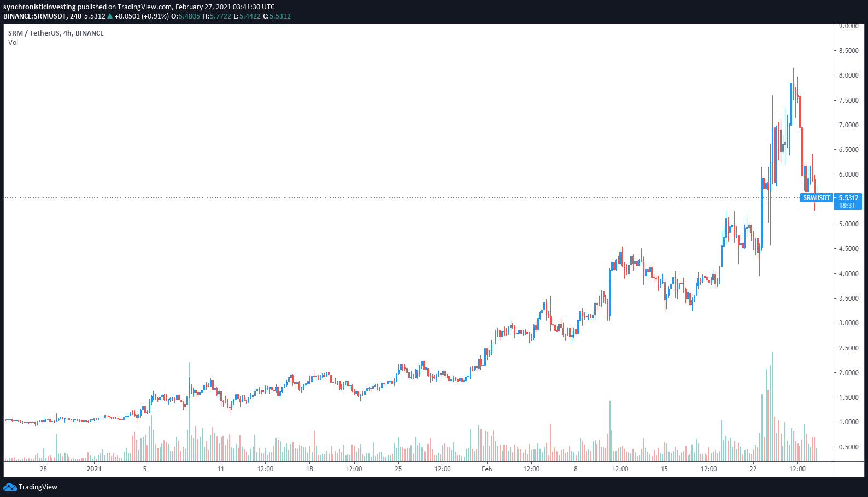Click the 0.5000 price axis label
868x497 pixels.
pyautogui.click(x=848, y=447)
